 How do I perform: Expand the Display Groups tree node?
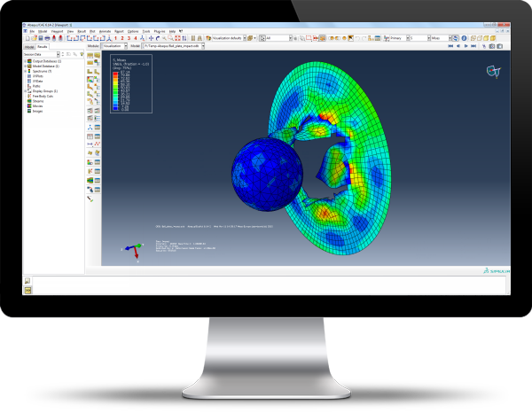coord(26,91)
